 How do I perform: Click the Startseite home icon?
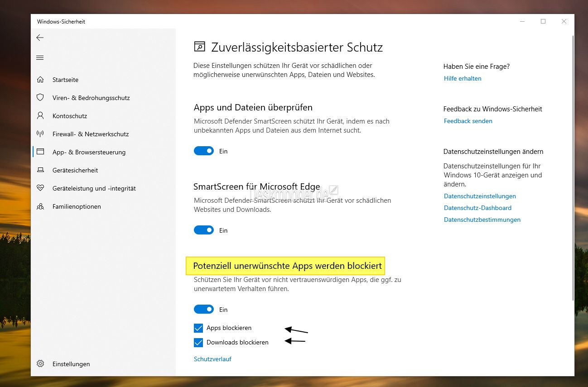(40, 80)
